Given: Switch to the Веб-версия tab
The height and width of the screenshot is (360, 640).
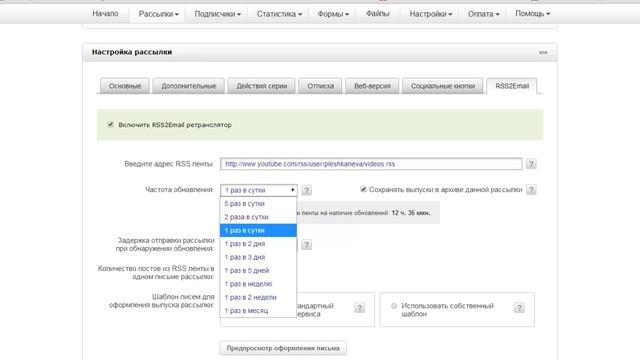Looking at the screenshot, I should tap(372, 86).
